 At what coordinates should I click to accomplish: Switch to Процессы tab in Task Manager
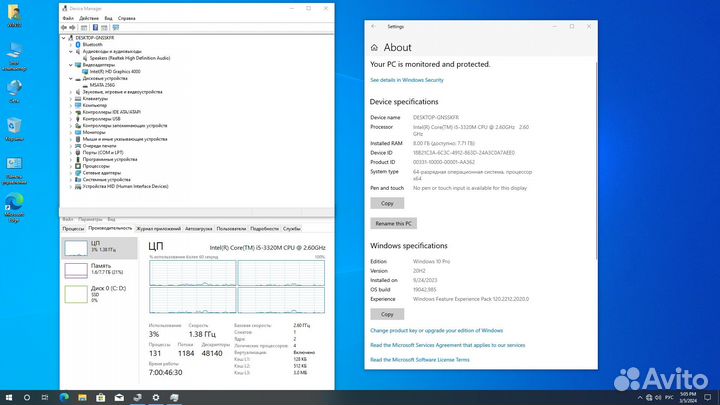(73, 229)
